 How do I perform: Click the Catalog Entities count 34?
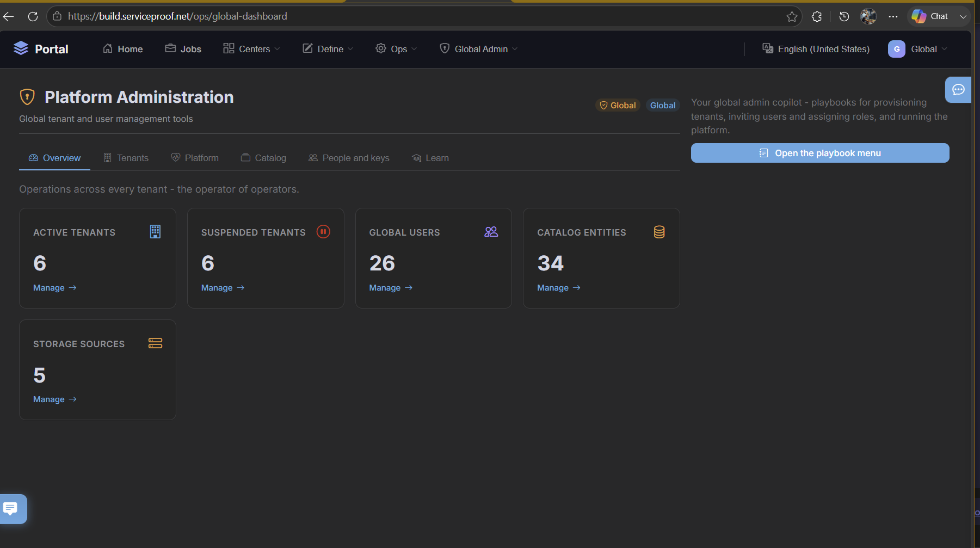(x=551, y=263)
